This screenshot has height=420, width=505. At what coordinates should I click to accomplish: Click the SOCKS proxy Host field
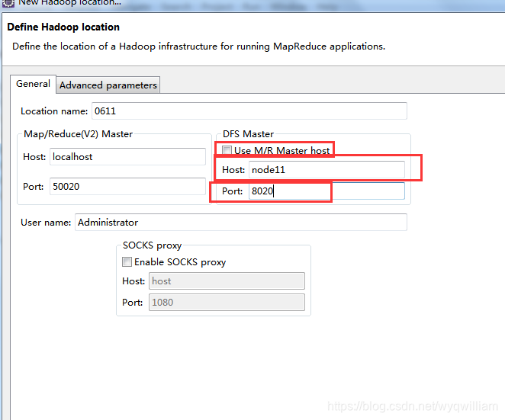coord(227,281)
